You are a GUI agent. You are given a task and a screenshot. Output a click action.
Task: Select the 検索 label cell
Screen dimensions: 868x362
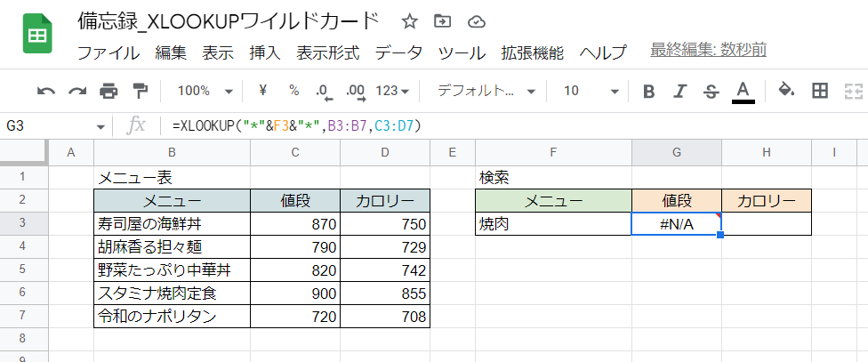(x=553, y=178)
